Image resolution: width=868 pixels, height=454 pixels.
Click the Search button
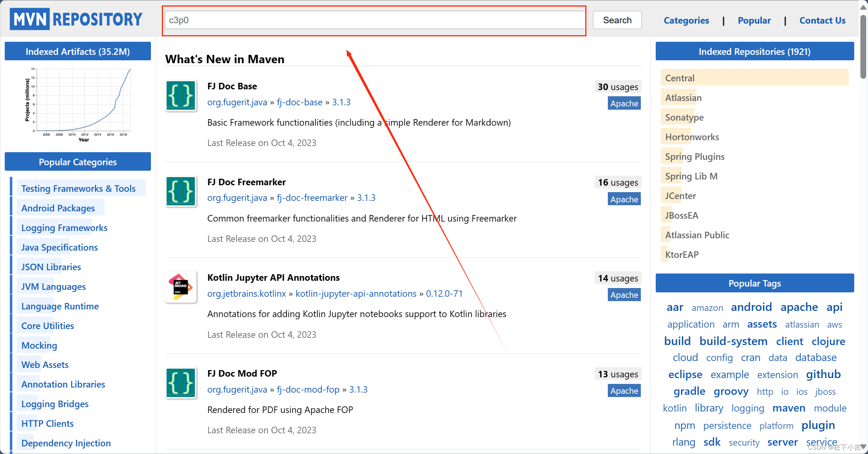click(617, 20)
